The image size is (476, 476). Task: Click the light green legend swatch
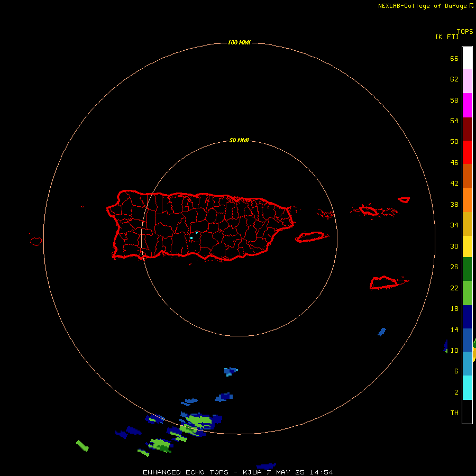[467, 293]
